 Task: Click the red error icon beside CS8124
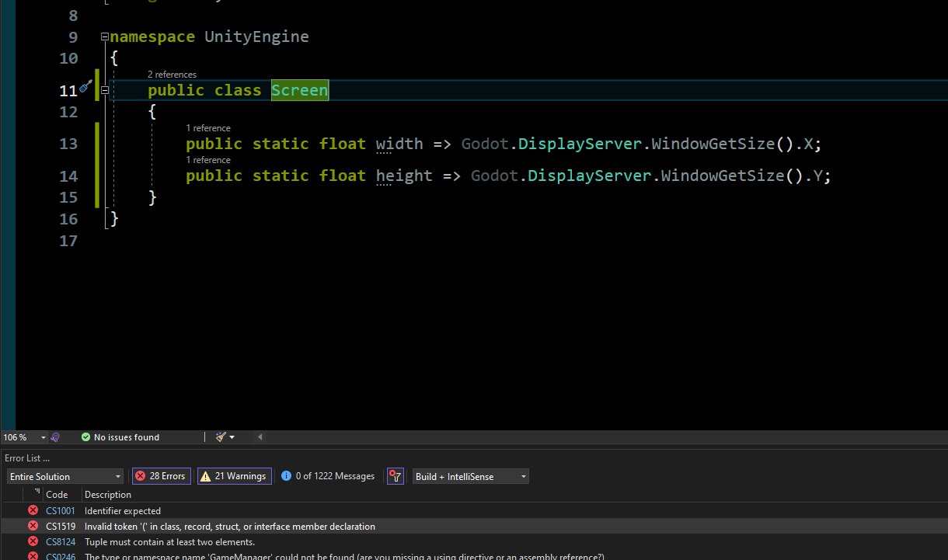[33, 541]
